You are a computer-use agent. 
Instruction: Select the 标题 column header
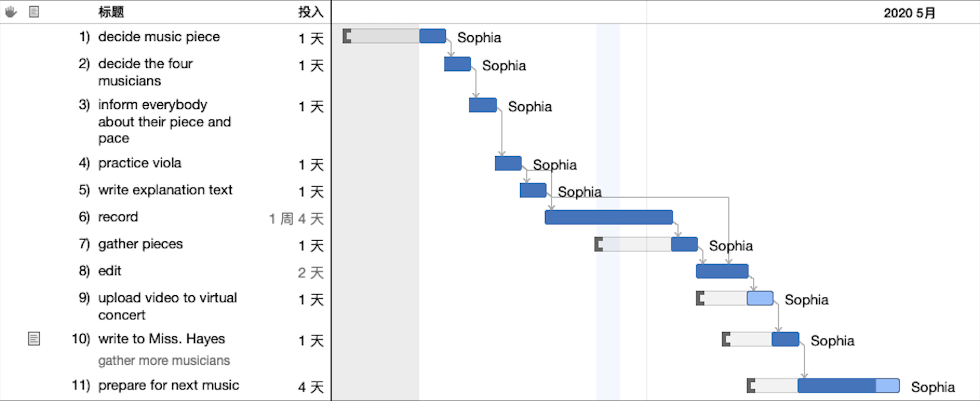click(111, 12)
